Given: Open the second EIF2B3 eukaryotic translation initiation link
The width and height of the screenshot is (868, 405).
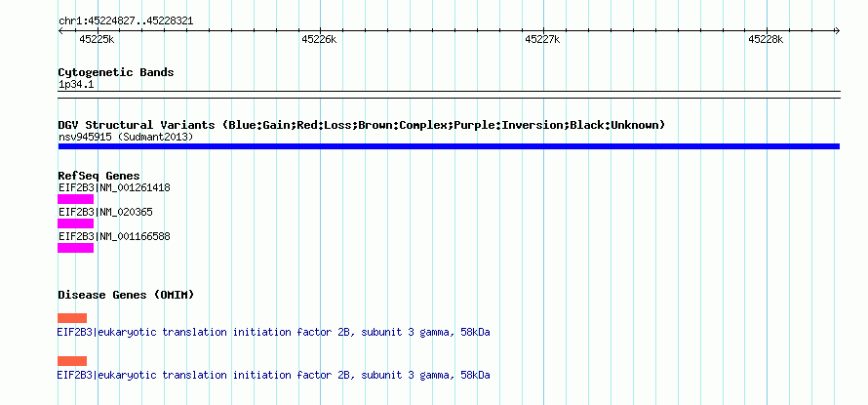Looking at the screenshot, I should pyautogui.click(x=273, y=376).
